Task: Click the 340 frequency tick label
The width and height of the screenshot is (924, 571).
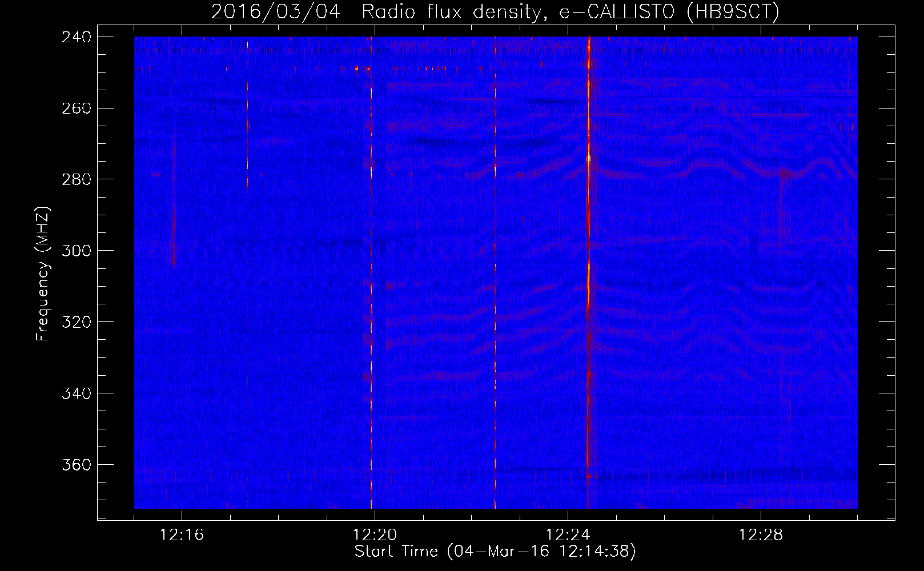Action: tap(76, 394)
